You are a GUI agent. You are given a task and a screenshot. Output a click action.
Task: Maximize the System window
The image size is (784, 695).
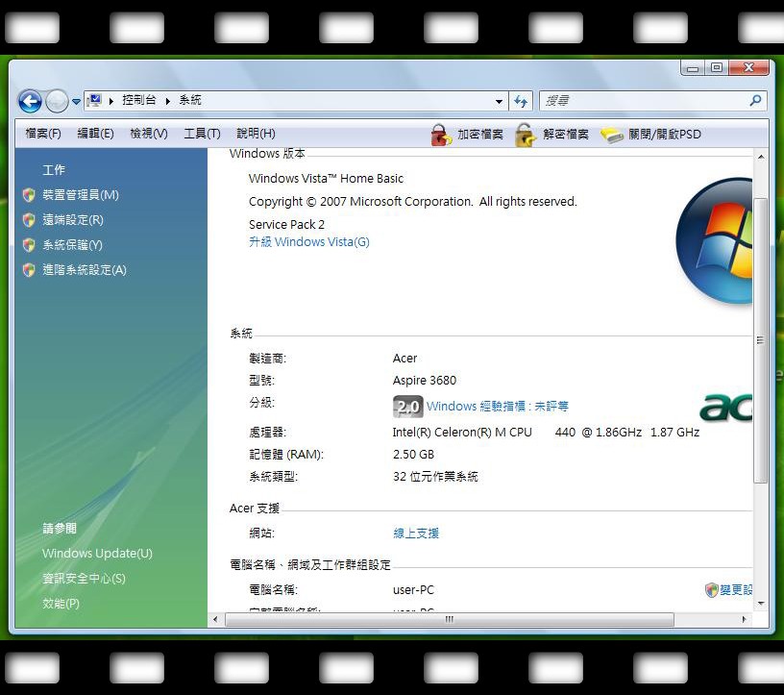click(717, 67)
